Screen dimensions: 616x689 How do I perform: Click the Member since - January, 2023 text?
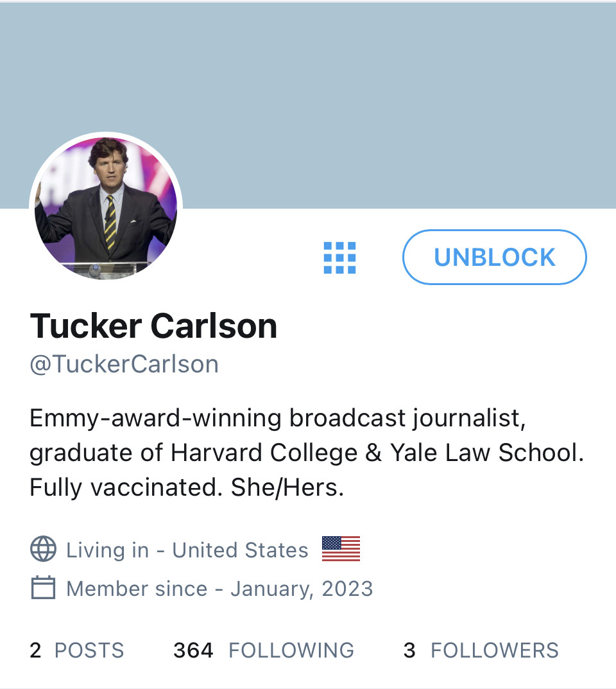tap(219, 589)
